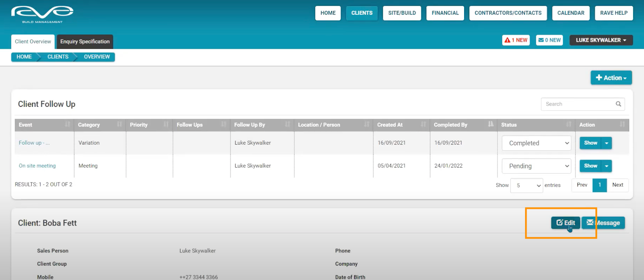This screenshot has width=644, height=280.
Task: Click the search magnifier icon
Action: point(618,104)
